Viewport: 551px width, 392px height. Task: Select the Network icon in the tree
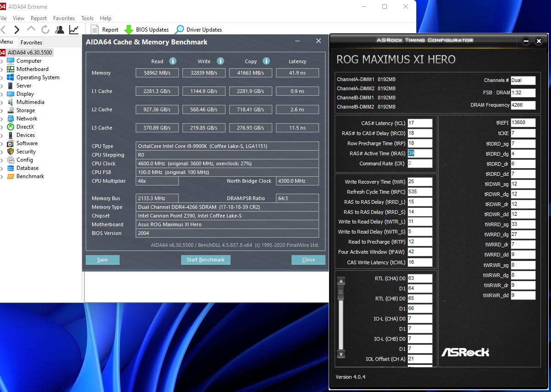tap(11, 119)
